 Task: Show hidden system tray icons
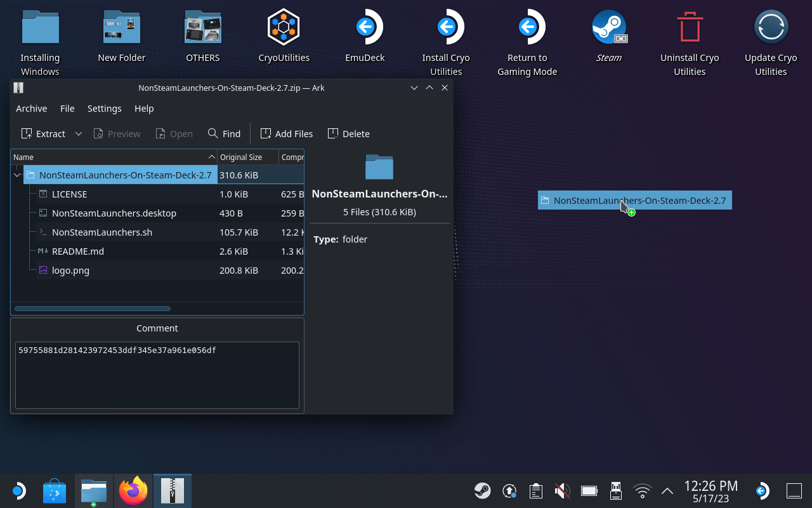(x=666, y=490)
